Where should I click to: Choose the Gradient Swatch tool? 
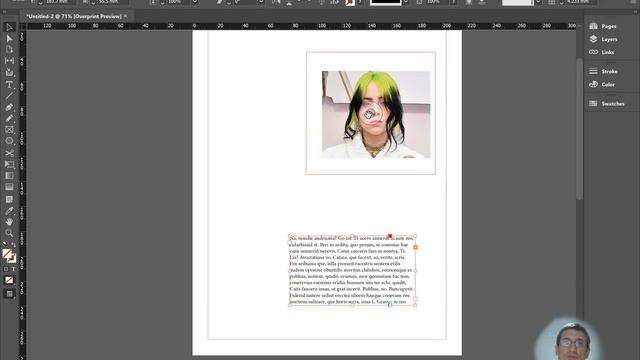coord(9,176)
